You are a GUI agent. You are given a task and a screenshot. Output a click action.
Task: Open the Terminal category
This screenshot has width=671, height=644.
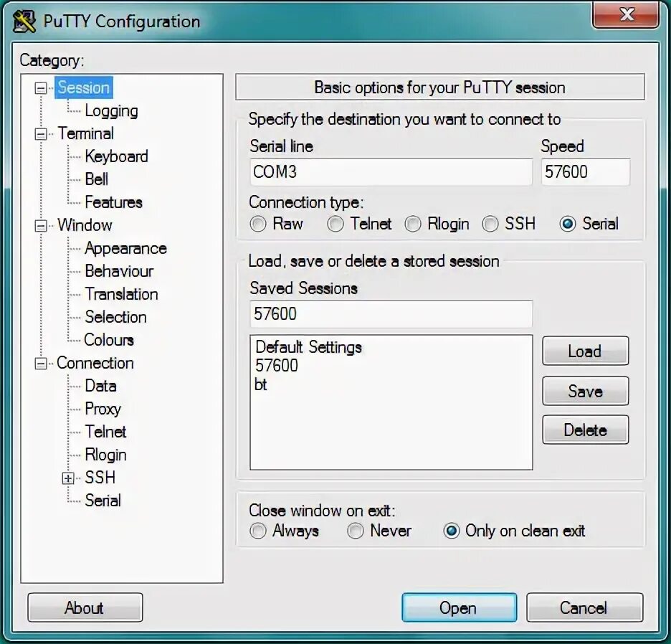click(85, 133)
